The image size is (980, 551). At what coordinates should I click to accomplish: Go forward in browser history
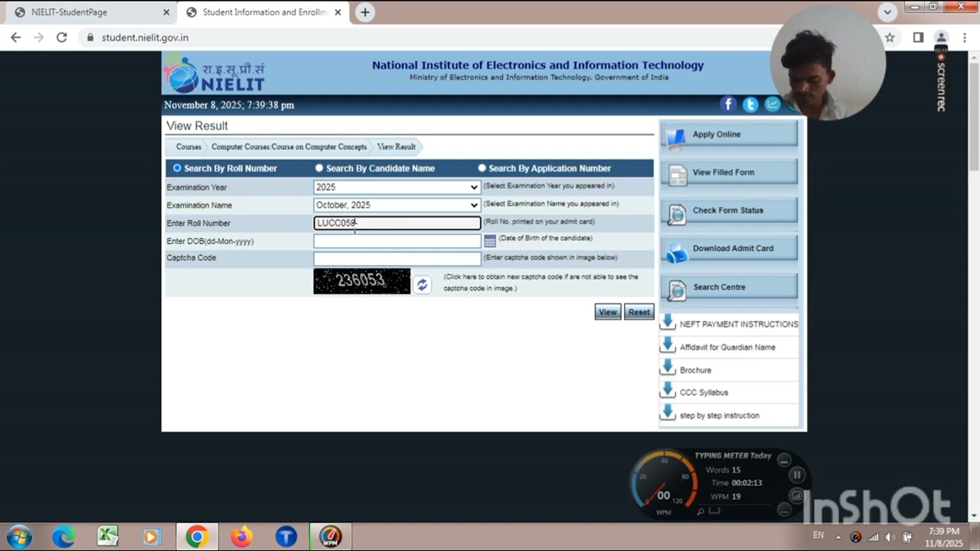[x=39, y=37]
